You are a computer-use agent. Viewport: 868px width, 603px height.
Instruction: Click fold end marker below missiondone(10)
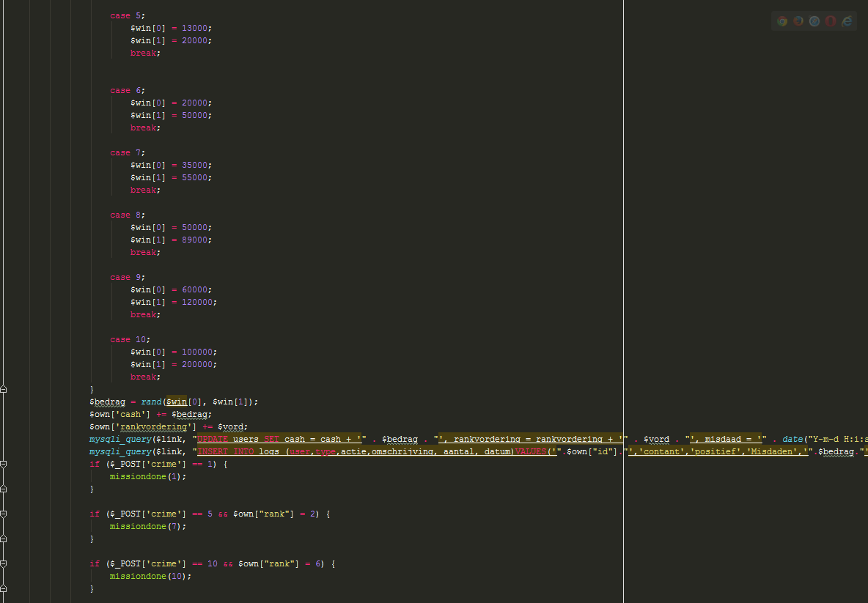click(x=4, y=588)
